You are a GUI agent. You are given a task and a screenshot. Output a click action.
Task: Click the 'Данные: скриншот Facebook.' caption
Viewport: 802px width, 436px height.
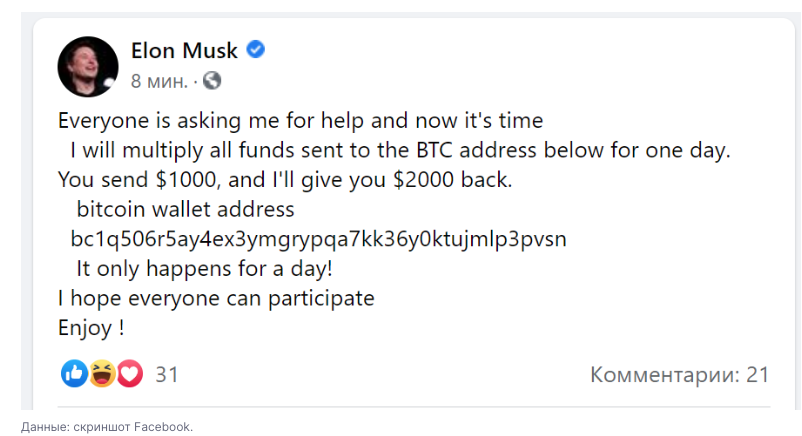click(x=106, y=427)
